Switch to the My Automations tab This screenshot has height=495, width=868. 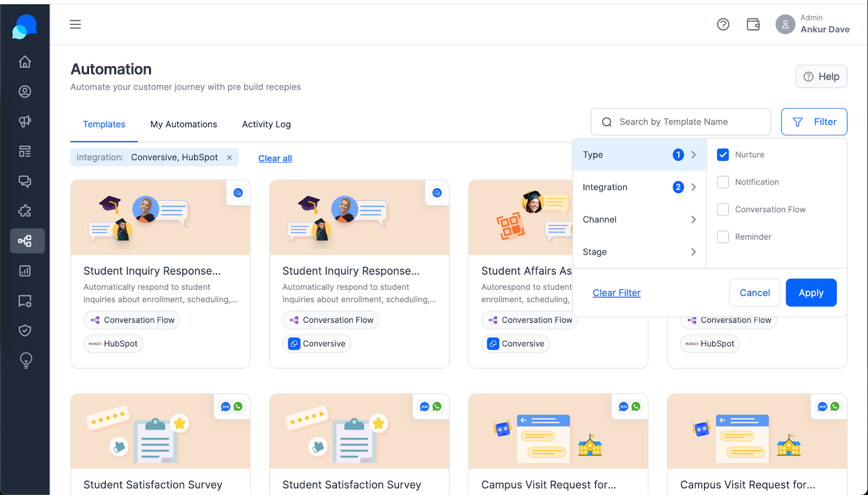click(184, 124)
